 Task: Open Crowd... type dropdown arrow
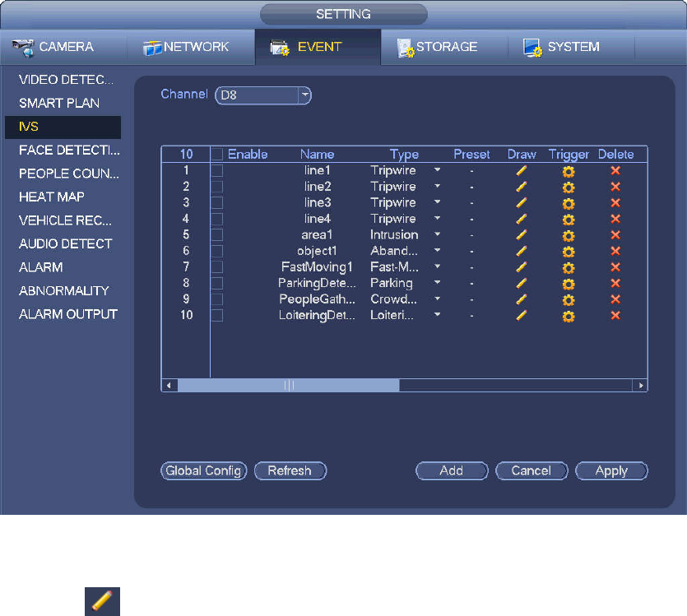click(x=437, y=299)
